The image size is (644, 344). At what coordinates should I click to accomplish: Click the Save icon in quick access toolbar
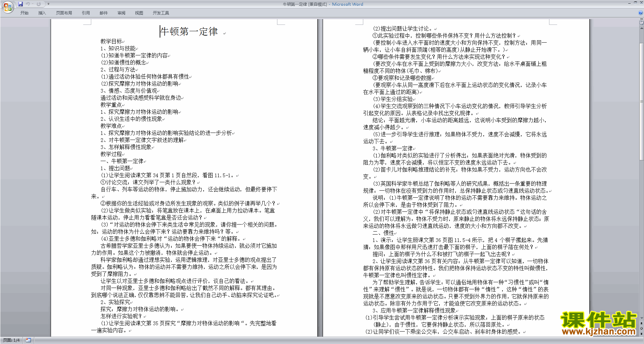coord(20,4)
